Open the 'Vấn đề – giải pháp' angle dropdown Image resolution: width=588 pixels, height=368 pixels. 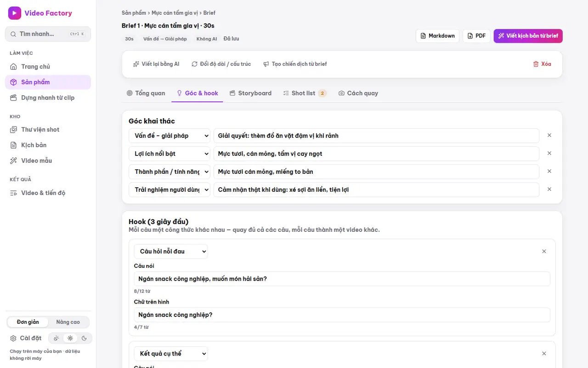(x=169, y=136)
